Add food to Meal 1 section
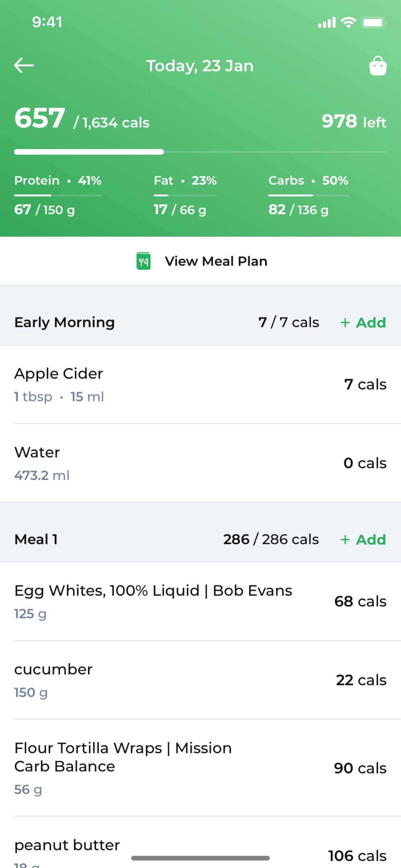Image resolution: width=401 pixels, height=868 pixels. (363, 540)
